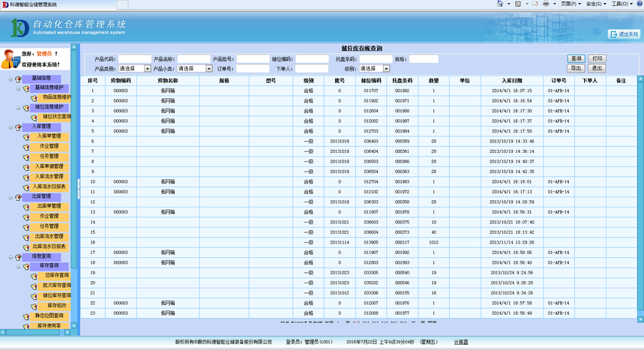The image size is (644, 350).
Task: Click the 退出系统 logout button
Action: (625, 34)
